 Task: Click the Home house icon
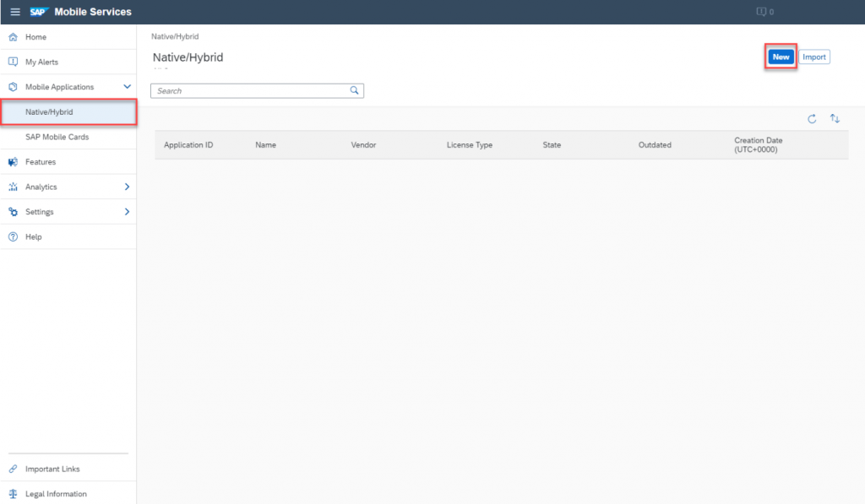(14, 37)
